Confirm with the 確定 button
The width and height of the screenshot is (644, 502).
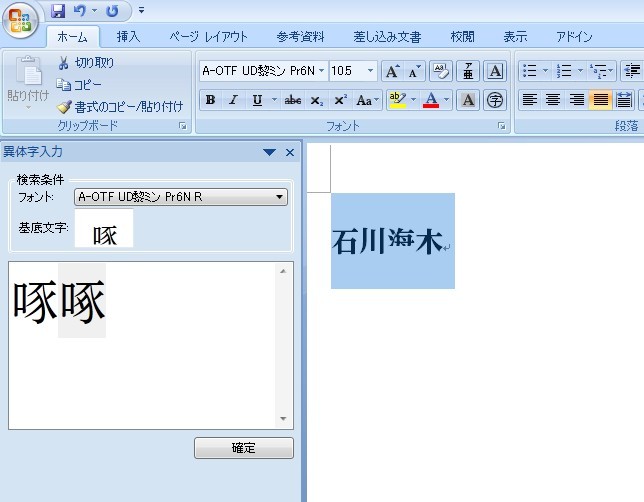pyautogui.click(x=244, y=448)
